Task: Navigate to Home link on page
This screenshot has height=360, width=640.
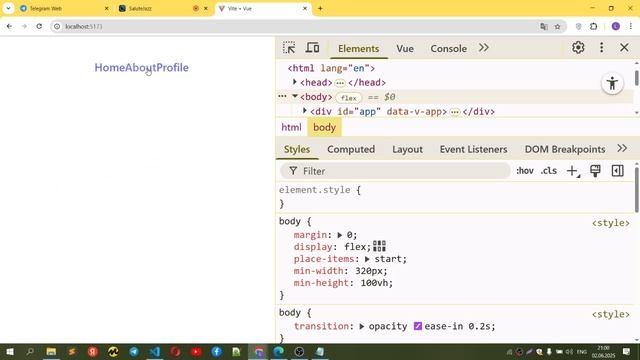Action: tap(110, 68)
